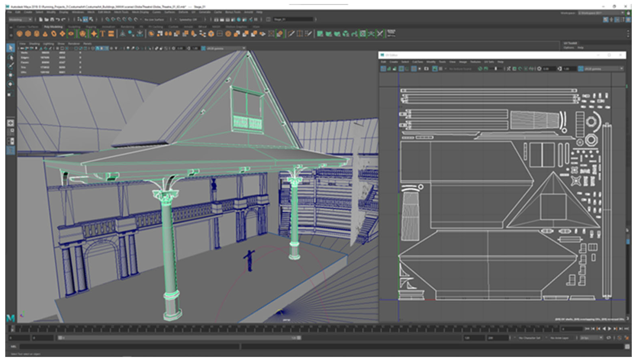
Task: Click the polygon cube shelf icon
Action: coord(28,34)
